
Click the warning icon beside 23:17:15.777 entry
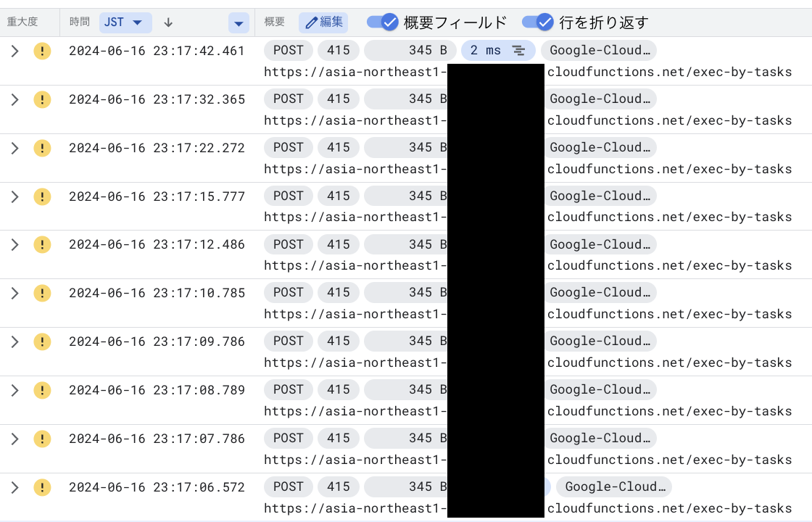[42, 196]
